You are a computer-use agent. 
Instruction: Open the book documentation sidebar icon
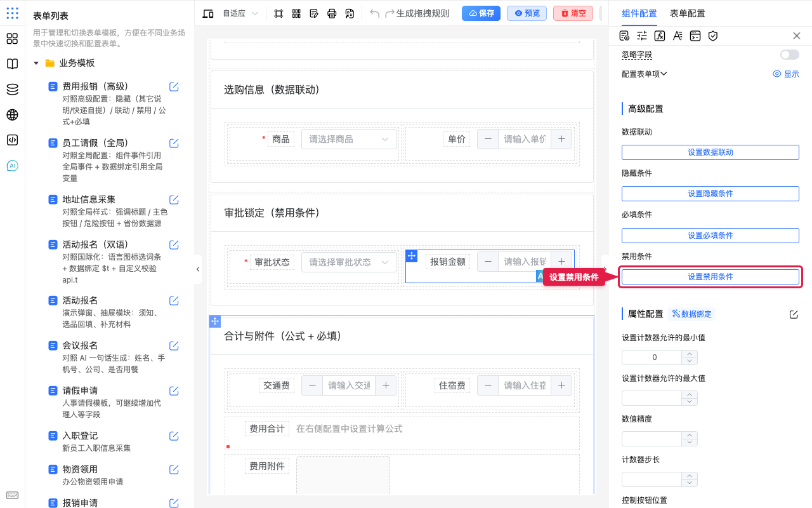pos(12,64)
